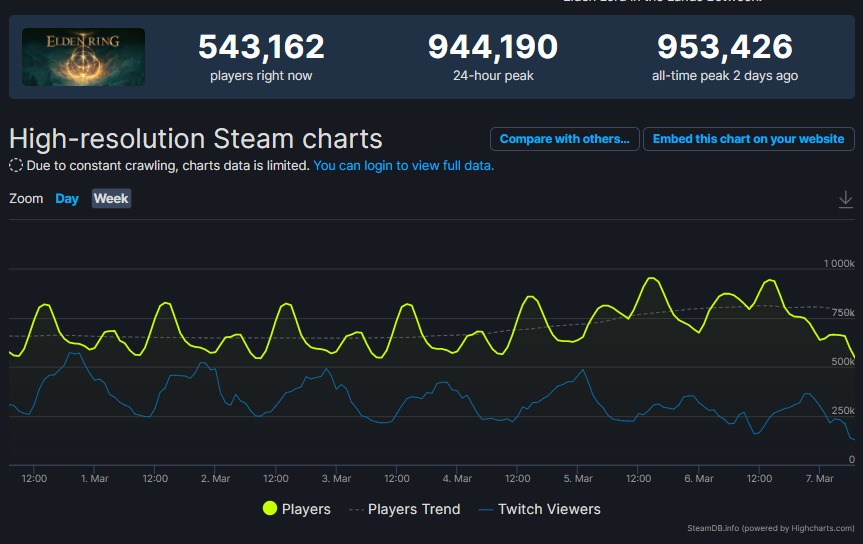Click the 4. Mar x-axis label
This screenshot has height=544, width=863.
(457, 478)
